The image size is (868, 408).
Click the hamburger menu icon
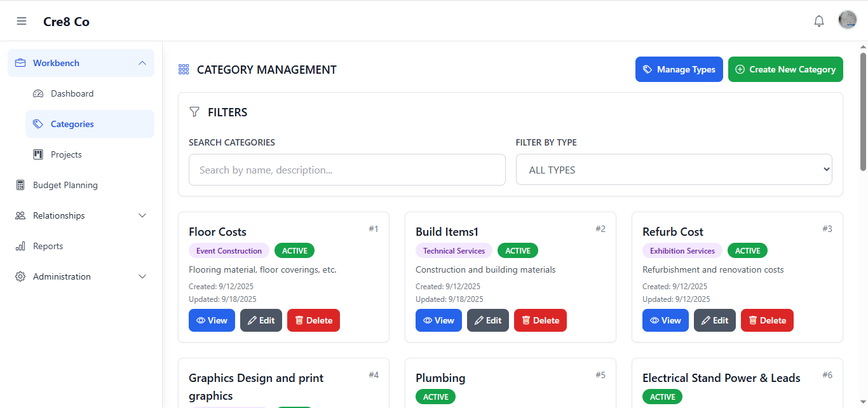[22, 21]
